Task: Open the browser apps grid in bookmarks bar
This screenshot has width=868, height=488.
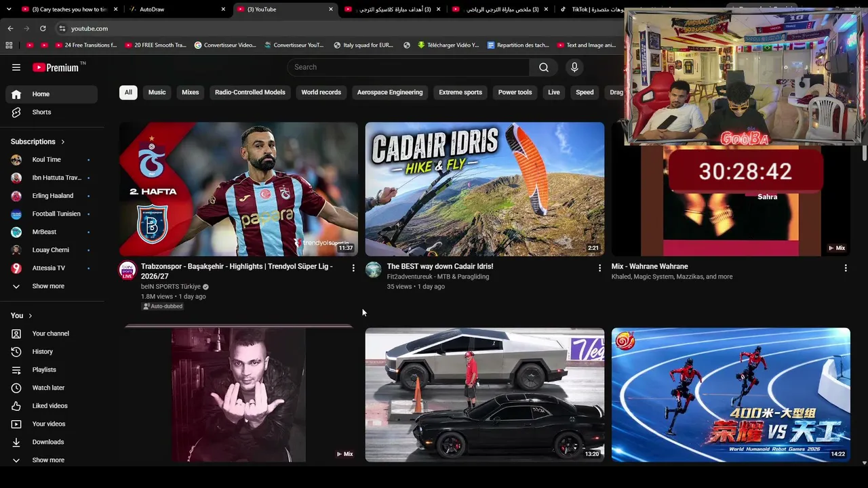Action: (x=9, y=45)
